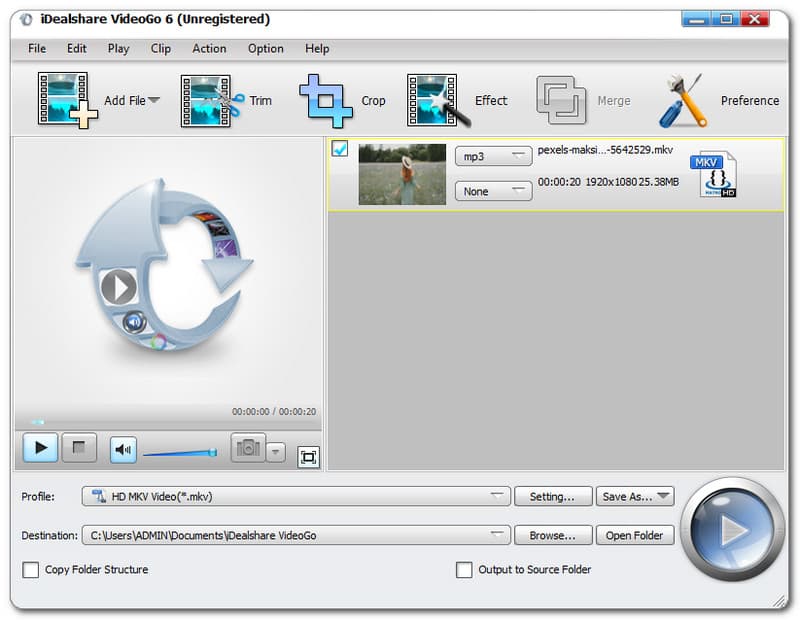Open the None subtitle dropdown
The width and height of the screenshot is (800, 620).
click(492, 191)
